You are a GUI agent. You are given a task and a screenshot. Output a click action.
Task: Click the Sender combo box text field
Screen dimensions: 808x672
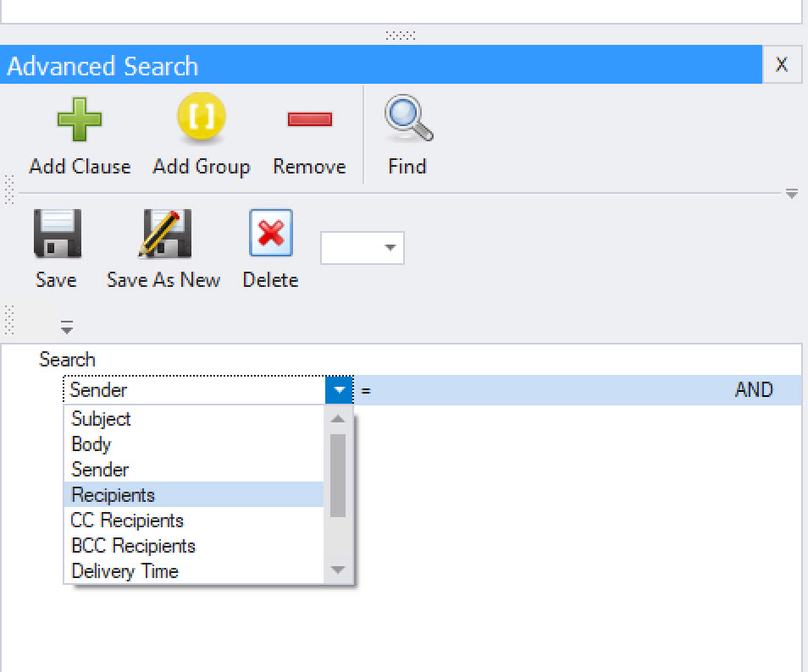coord(195,390)
